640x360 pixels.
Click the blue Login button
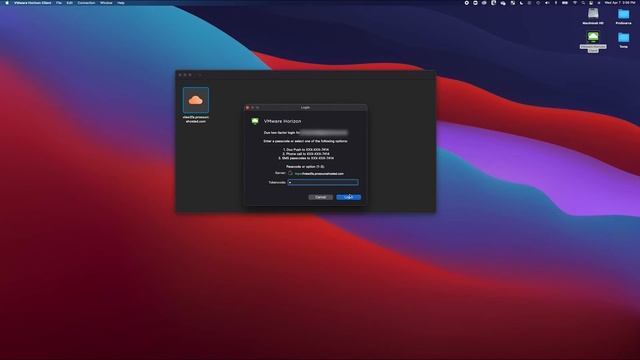(349, 197)
